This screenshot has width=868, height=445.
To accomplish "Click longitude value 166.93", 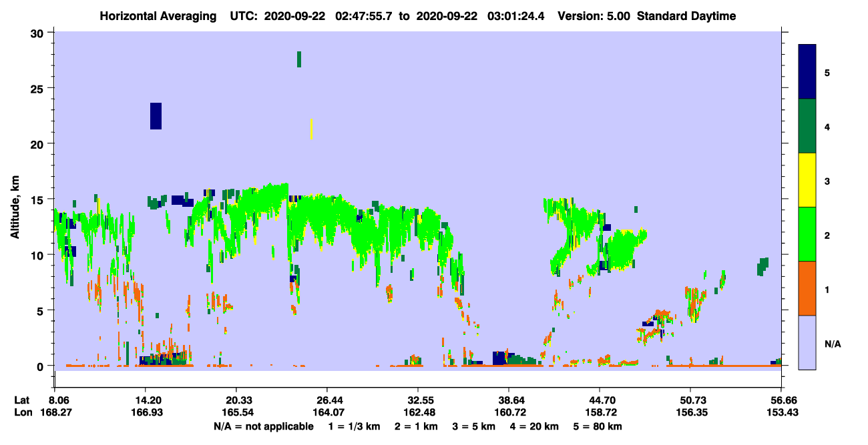I will (x=148, y=413).
